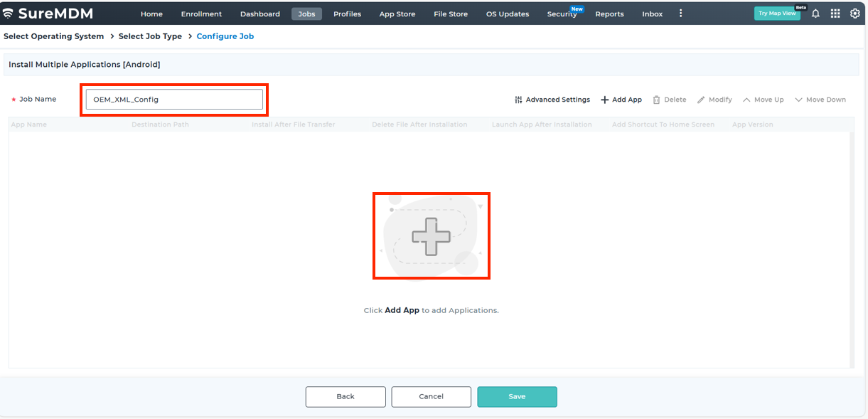Click Move Up in the toolbar

763,100
